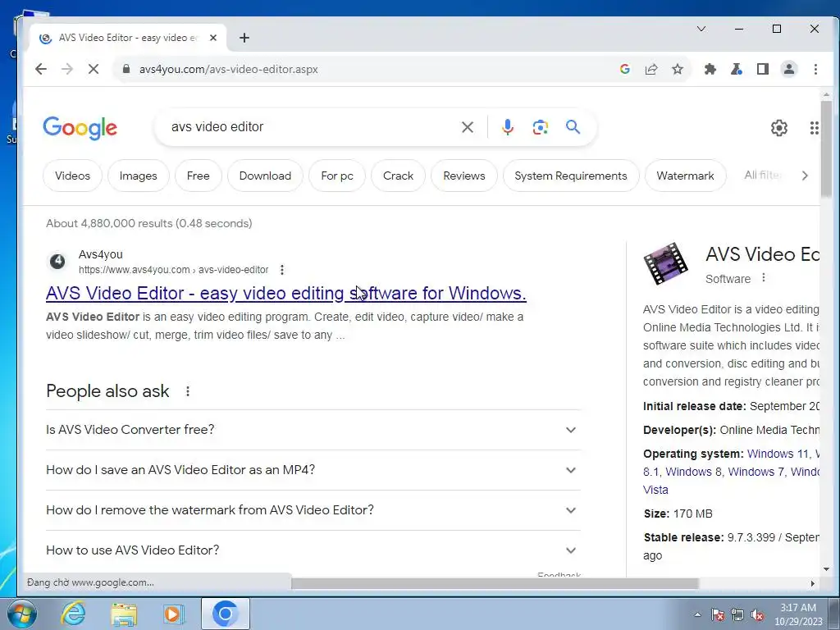Open the Windows Start button

pos(22,614)
